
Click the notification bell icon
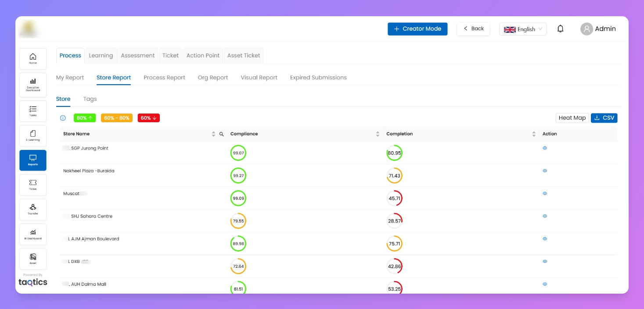click(560, 29)
